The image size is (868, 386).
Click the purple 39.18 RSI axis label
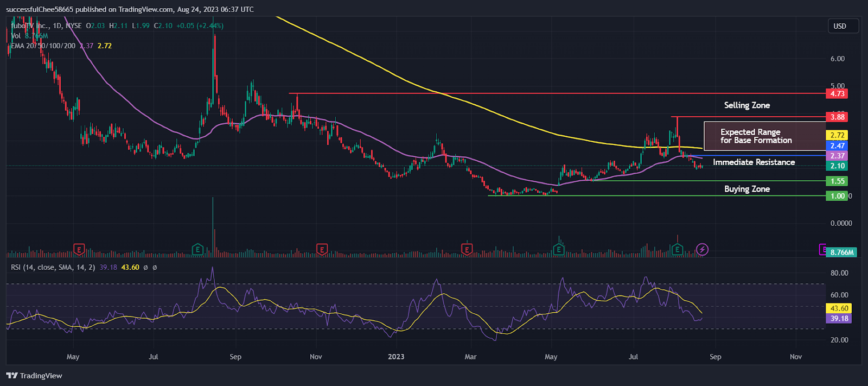839,319
